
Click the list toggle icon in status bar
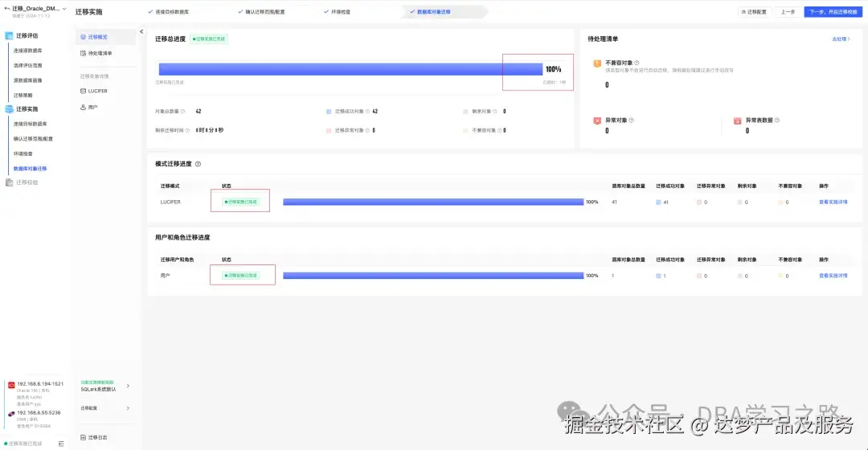click(x=61, y=444)
